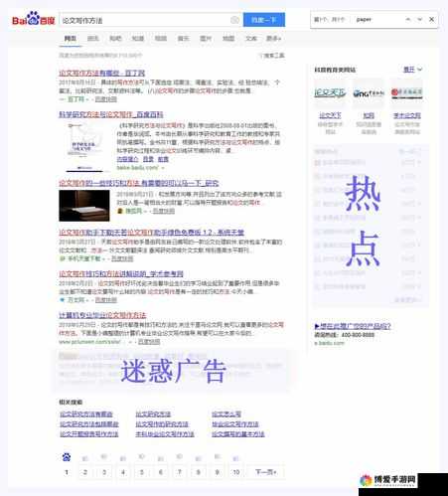Click the dark book photo thumbnail

84,206
